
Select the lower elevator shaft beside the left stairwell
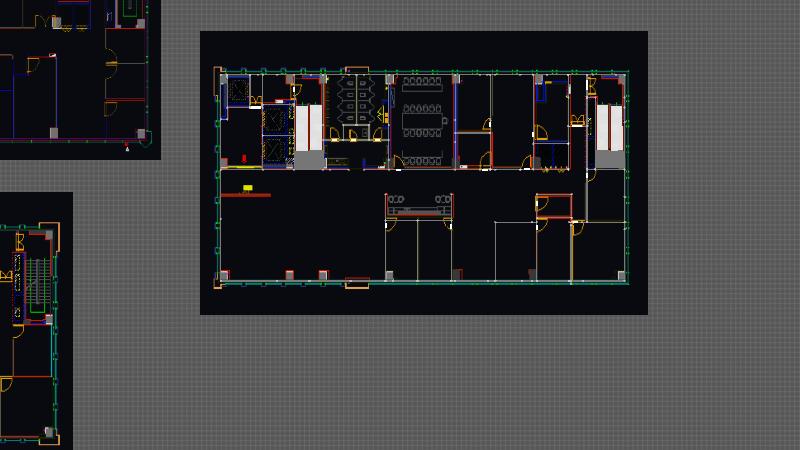tap(273, 152)
